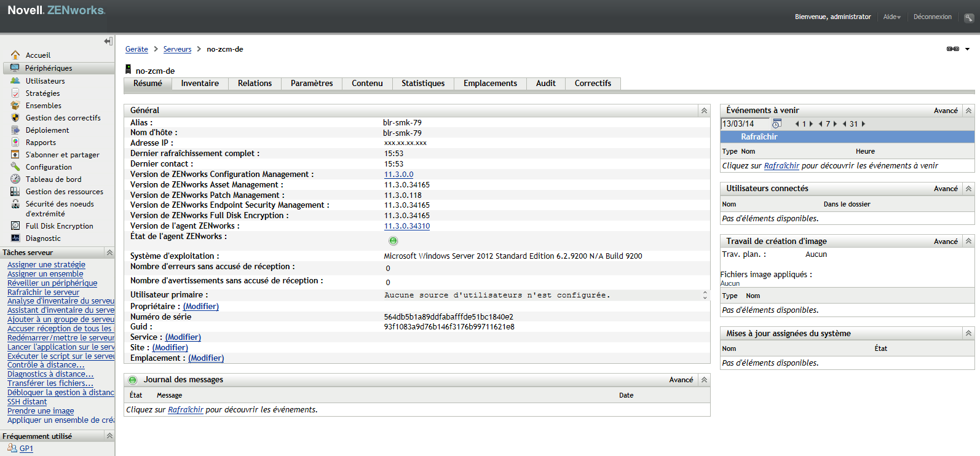Screen dimensions: 980x456
Task: Click the 11.3.0.34310 agent version link
Action: [407, 226]
